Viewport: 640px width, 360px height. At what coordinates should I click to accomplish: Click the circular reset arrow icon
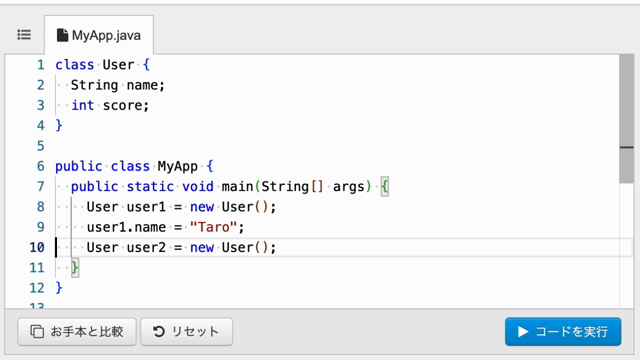[x=159, y=331]
